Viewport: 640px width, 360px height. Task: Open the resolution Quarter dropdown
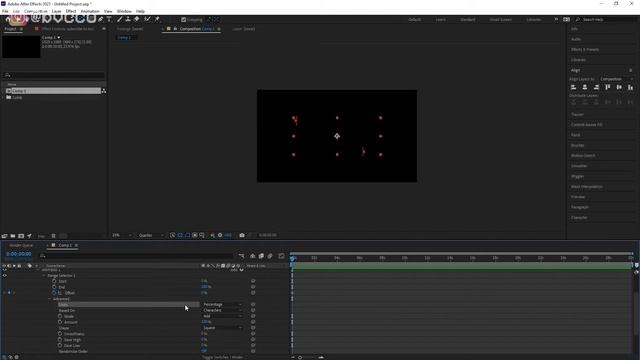[x=151, y=235]
